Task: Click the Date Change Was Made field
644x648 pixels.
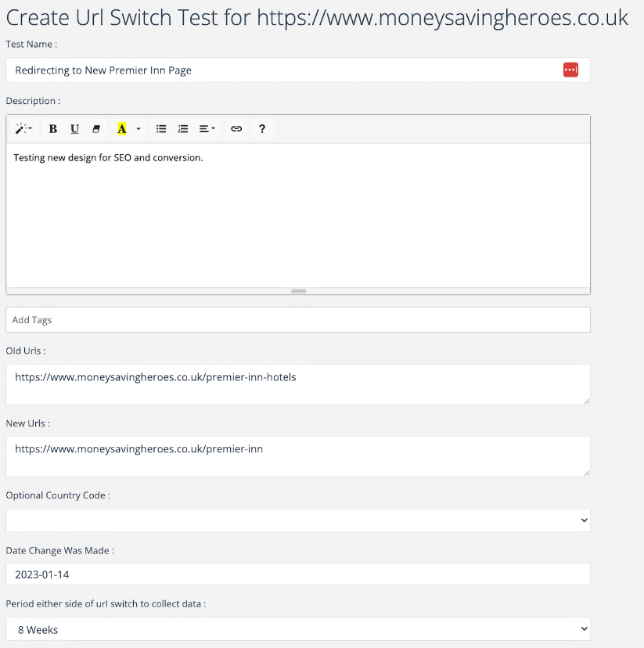Action: coord(297,574)
